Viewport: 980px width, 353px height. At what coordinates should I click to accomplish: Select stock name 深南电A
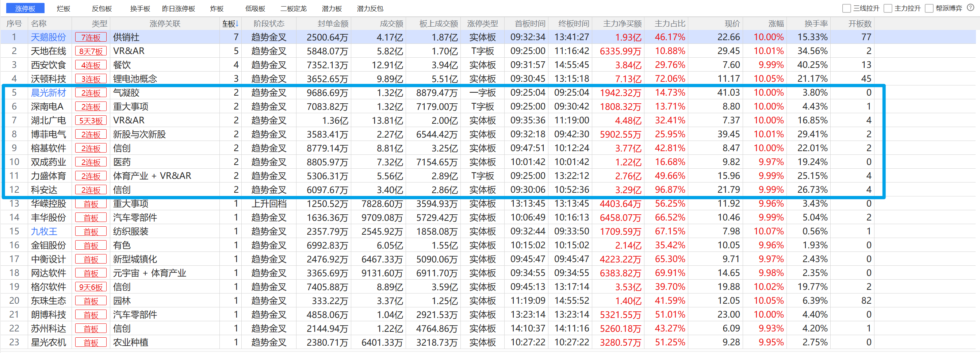tap(47, 107)
